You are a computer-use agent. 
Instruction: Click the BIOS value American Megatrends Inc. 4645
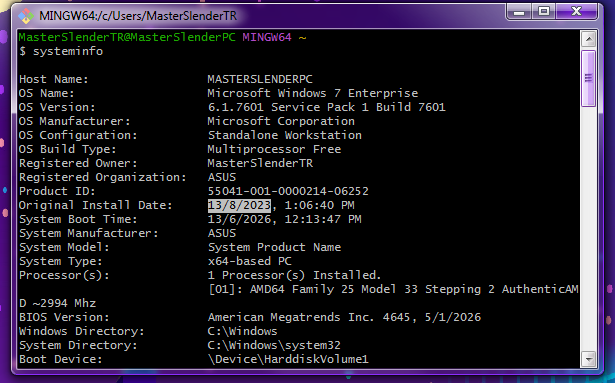(309, 317)
